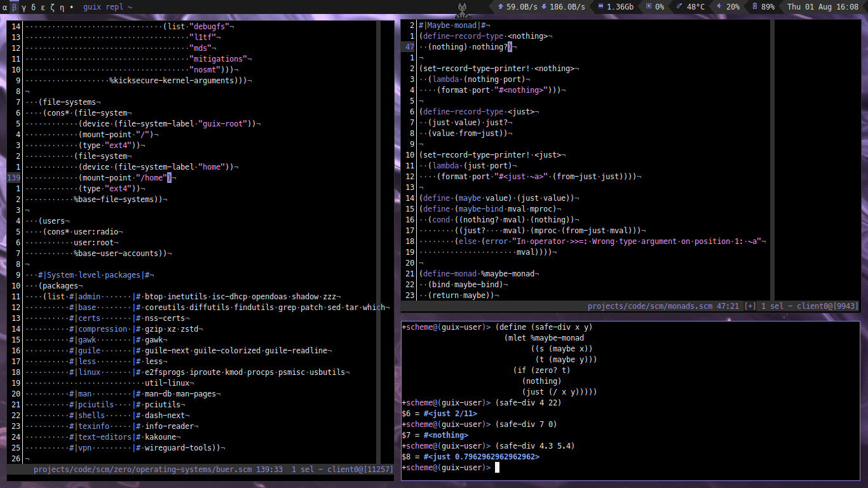Switch to workspace δ
The image size is (868, 488).
(x=33, y=7)
